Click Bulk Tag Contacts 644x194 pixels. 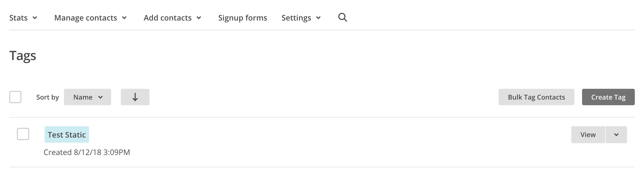pyautogui.click(x=536, y=97)
